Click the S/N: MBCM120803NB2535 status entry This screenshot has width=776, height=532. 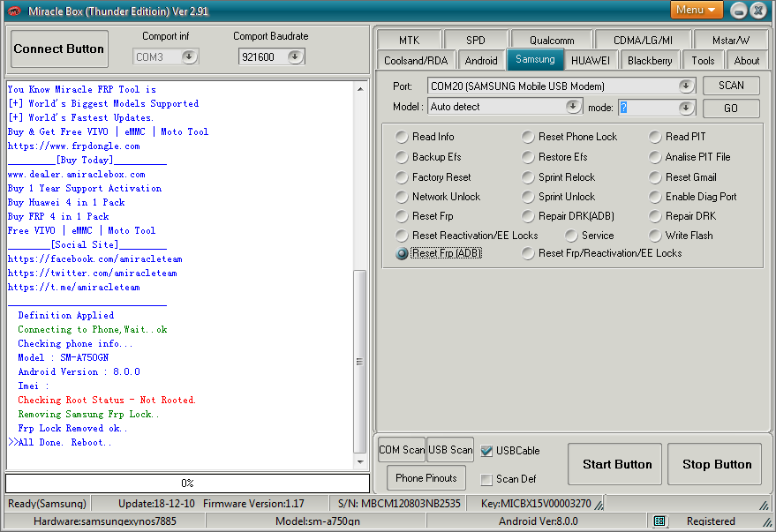pyautogui.click(x=399, y=503)
